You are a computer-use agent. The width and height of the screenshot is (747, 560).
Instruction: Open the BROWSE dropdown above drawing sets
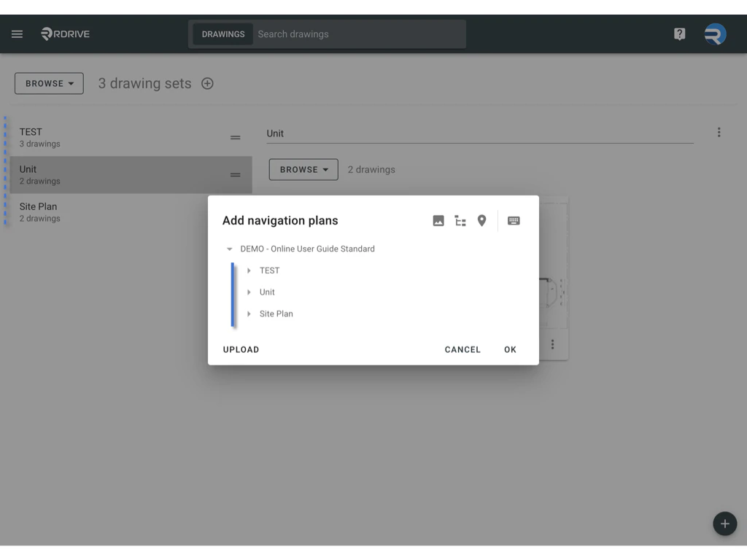point(48,83)
